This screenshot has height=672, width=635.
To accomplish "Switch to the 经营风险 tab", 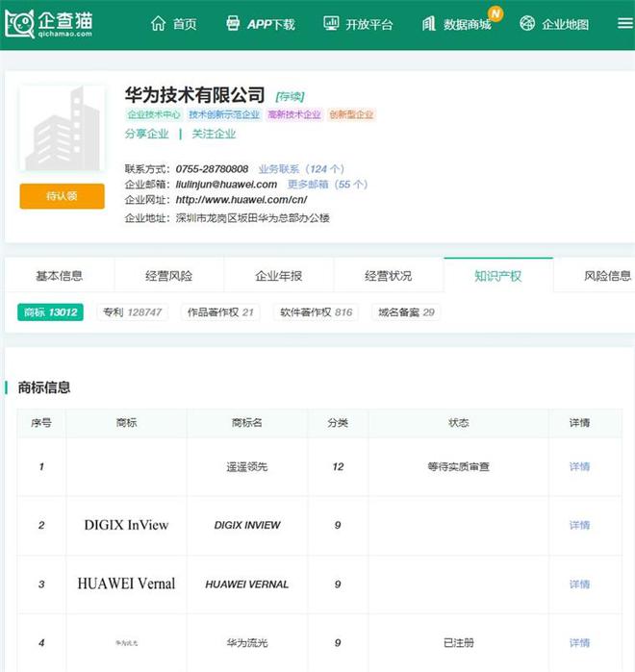I will click(169, 276).
